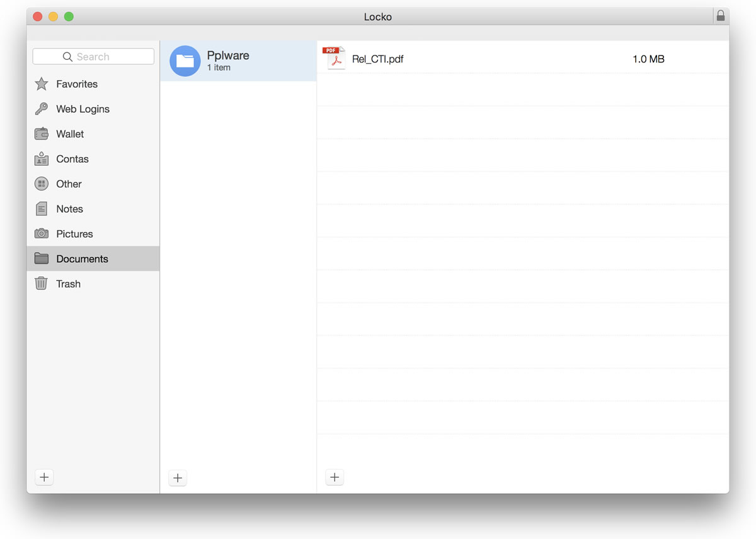The width and height of the screenshot is (756, 539).
Task: Open Web Logins key icon
Action: point(42,109)
